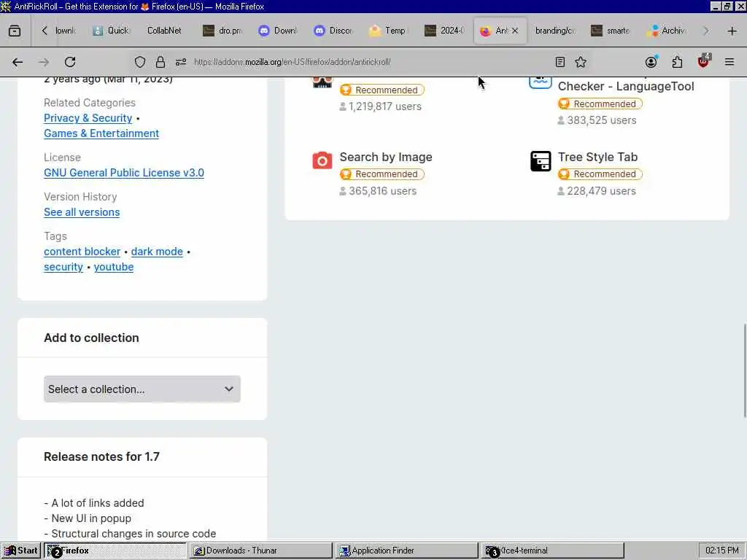The width and height of the screenshot is (747, 560).
Task: Expand the Select a collection dropdown
Action: point(142,389)
